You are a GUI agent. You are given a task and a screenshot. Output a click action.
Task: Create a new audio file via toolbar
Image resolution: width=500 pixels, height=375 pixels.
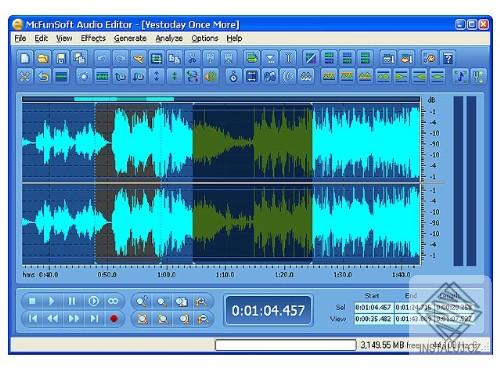(25, 58)
